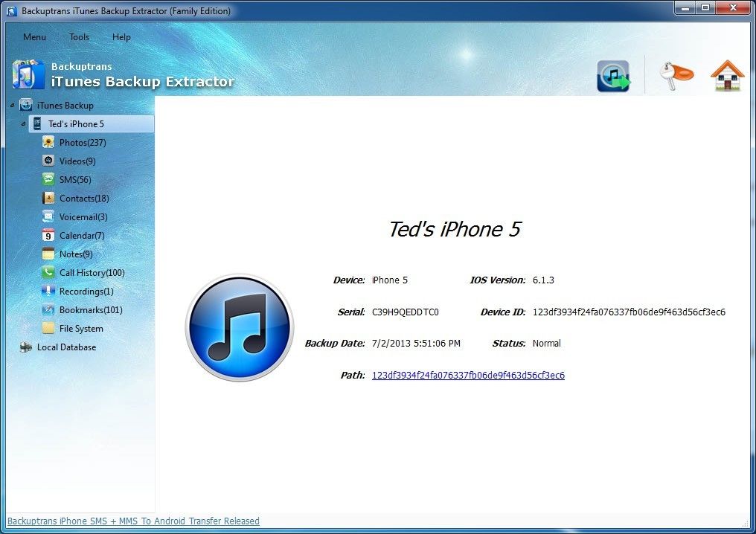The height and width of the screenshot is (534, 756).
Task: Click the Local Database icon
Action: tap(26, 347)
